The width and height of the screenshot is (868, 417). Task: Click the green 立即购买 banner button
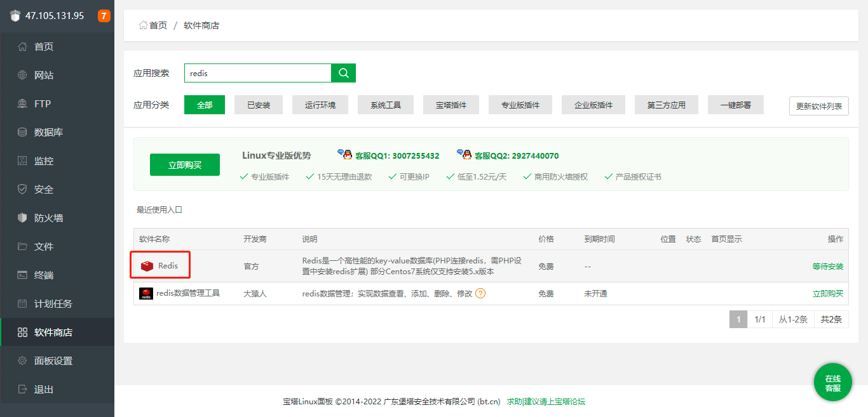click(x=185, y=164)
